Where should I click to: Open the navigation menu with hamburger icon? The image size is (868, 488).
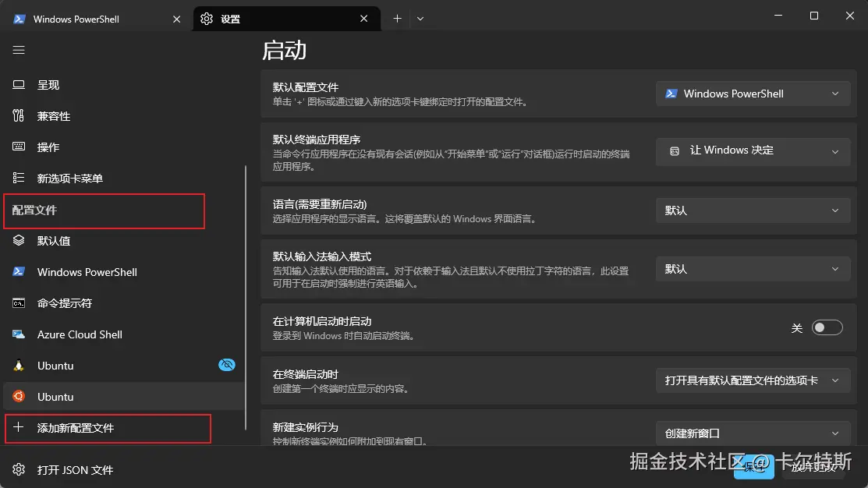tap(19, 49)
